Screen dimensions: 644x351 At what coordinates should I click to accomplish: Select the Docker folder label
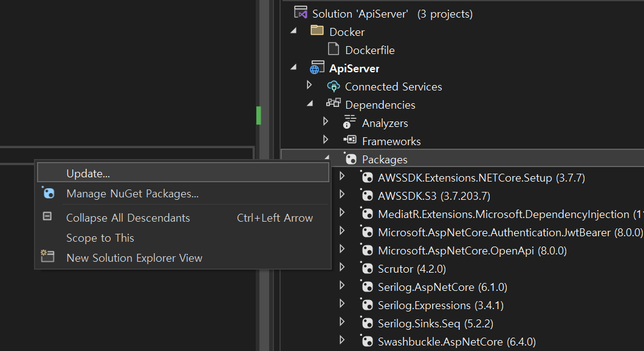[347, 32]
